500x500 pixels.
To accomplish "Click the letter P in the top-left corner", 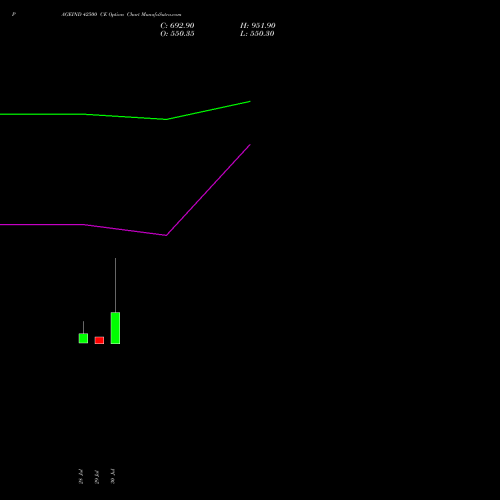I will pyautogui.click(x=14, y=14).
